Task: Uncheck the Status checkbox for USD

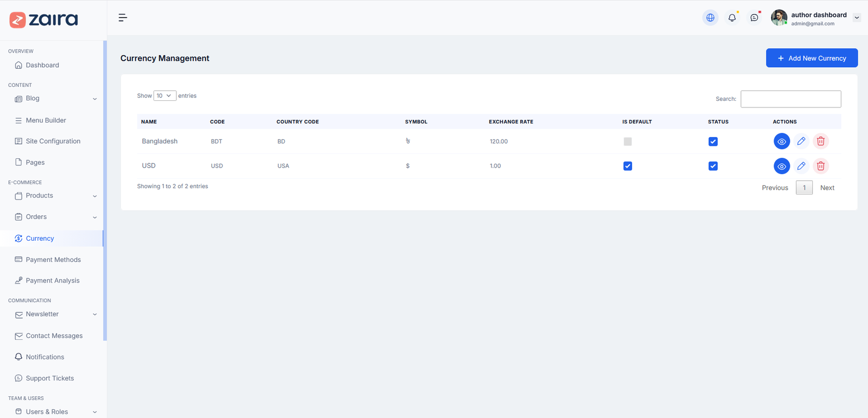Action: point(713,166)
